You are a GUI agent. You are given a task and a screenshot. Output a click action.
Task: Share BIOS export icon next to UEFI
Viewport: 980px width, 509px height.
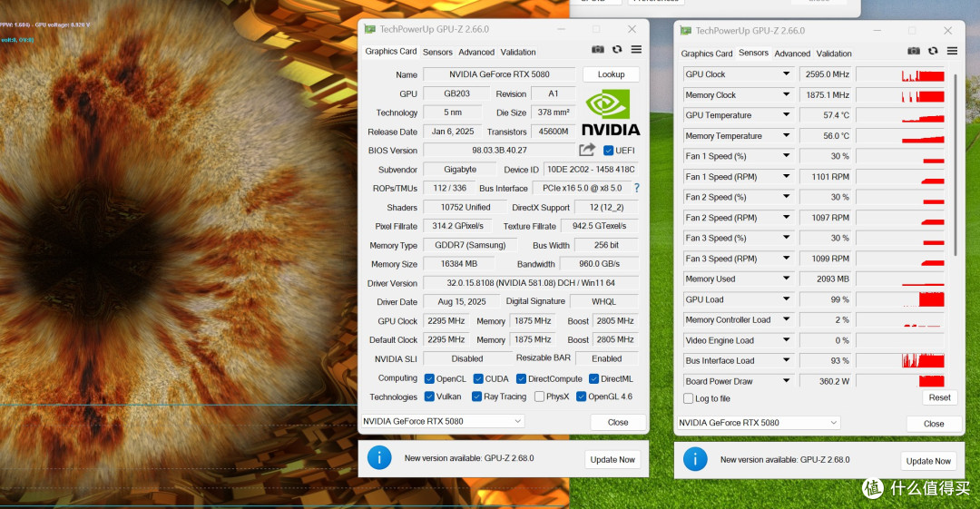point(587,150)
